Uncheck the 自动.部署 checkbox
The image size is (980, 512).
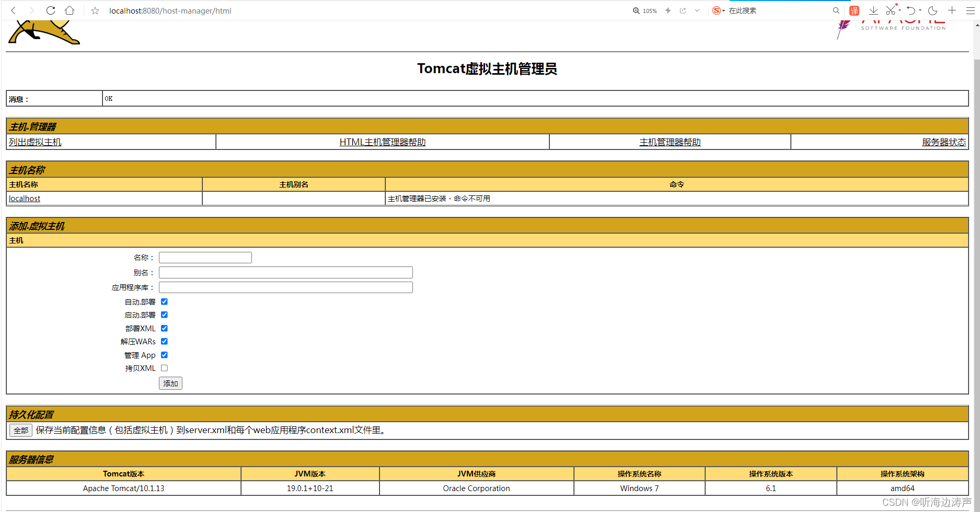[x=164, y=301]
